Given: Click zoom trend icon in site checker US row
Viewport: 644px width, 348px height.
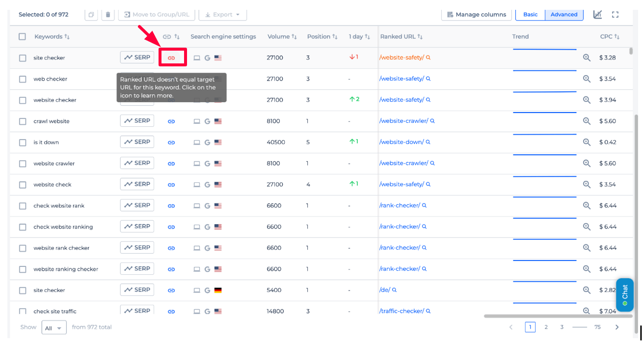Looking at the screenshot, I should 587,58.
